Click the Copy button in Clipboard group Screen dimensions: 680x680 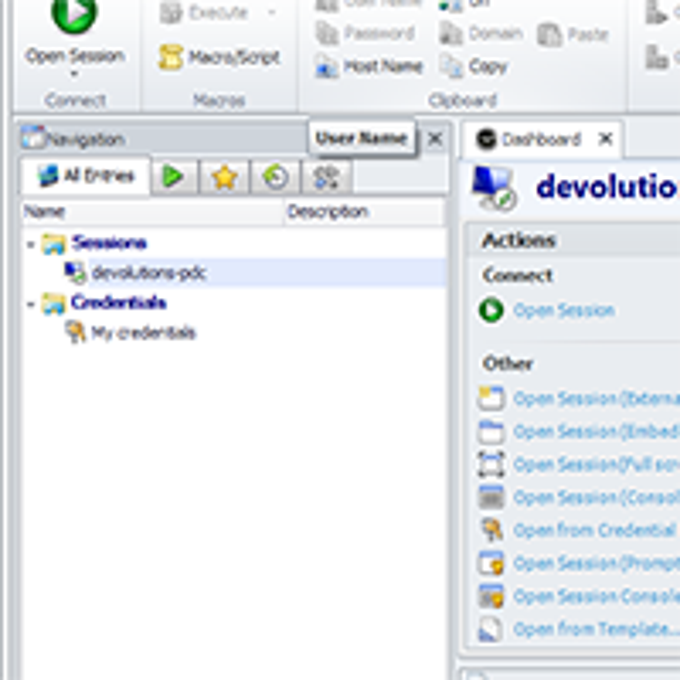point(473,67)
